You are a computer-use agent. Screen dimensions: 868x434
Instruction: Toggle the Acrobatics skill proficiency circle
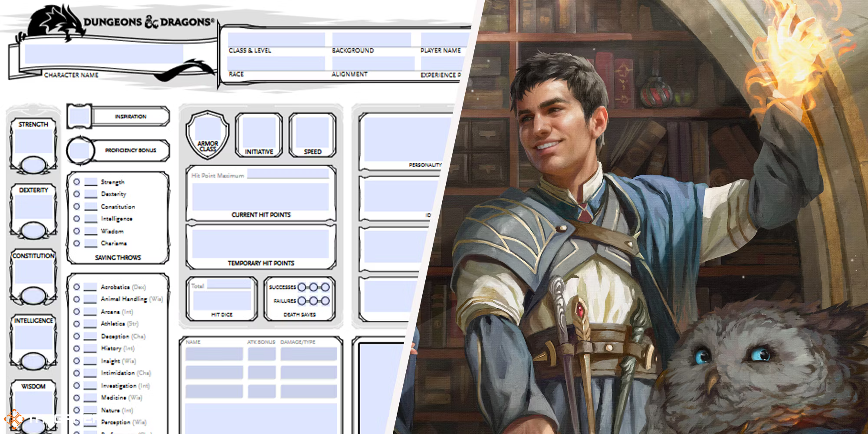pos(77,287)
